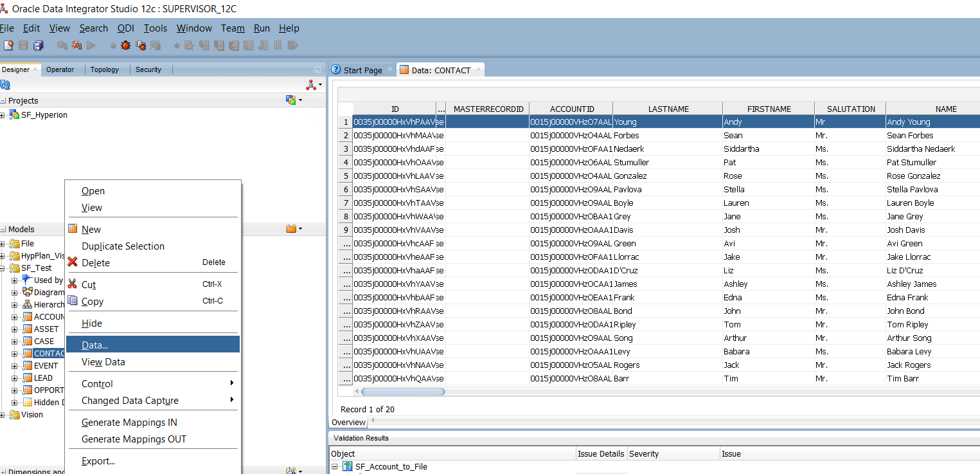This screenshot has width=980, height=474.
Task: Click the LEAD datastore icon
Action: click(x=28, y=378)
